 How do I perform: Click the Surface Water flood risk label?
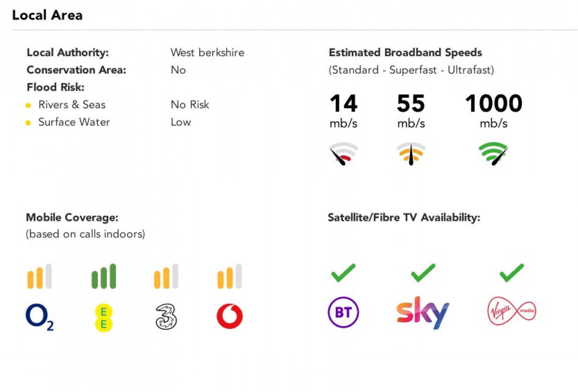[x=74, y=122]
